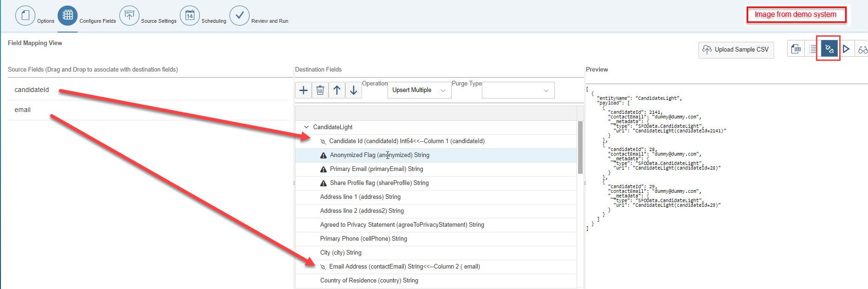Select Address line 2 (address2) row
The height and width of the screenshot is (289, 868).
436,211
